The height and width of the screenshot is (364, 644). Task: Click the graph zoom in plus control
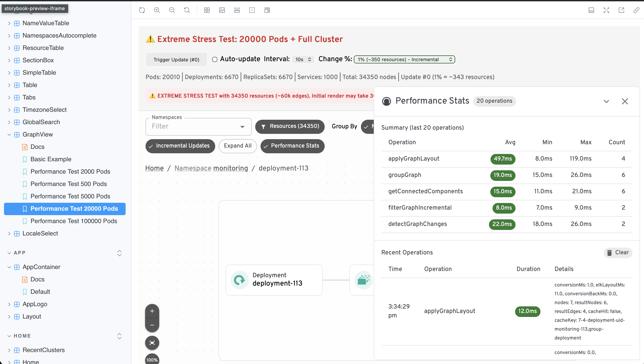[152, 311]
